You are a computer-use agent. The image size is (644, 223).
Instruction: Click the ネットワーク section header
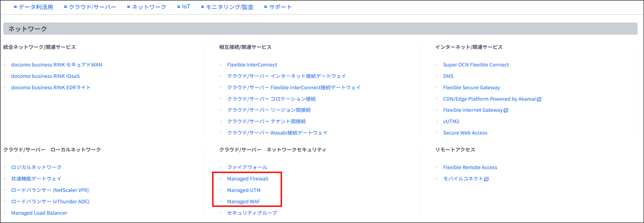click(x=320, y=29)
